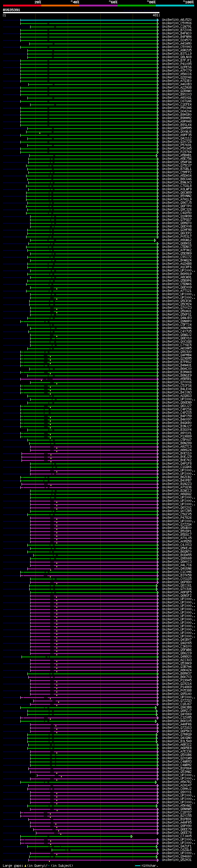This screenshot has width=197, height=868.
Task: Select hit UniRef100_C4Y7U5
Action: 177,332
